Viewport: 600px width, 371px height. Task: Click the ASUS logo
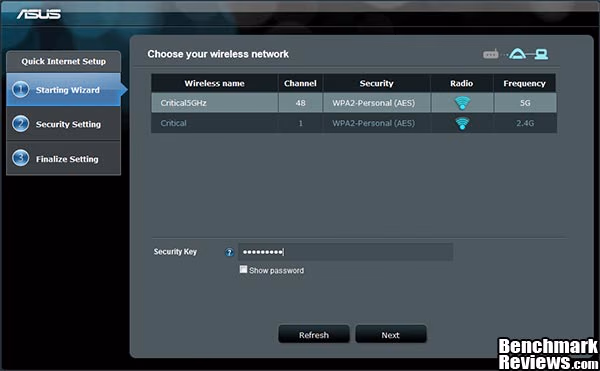point(39,14)
